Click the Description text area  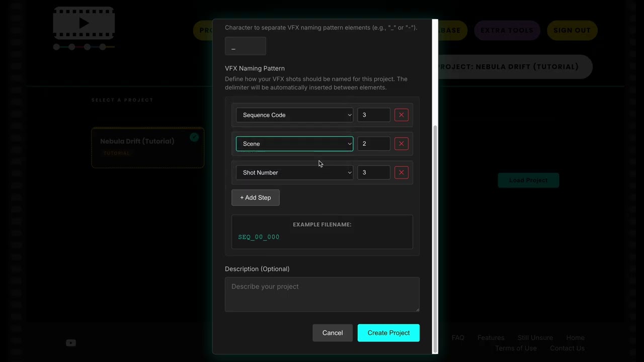point(322,294)
